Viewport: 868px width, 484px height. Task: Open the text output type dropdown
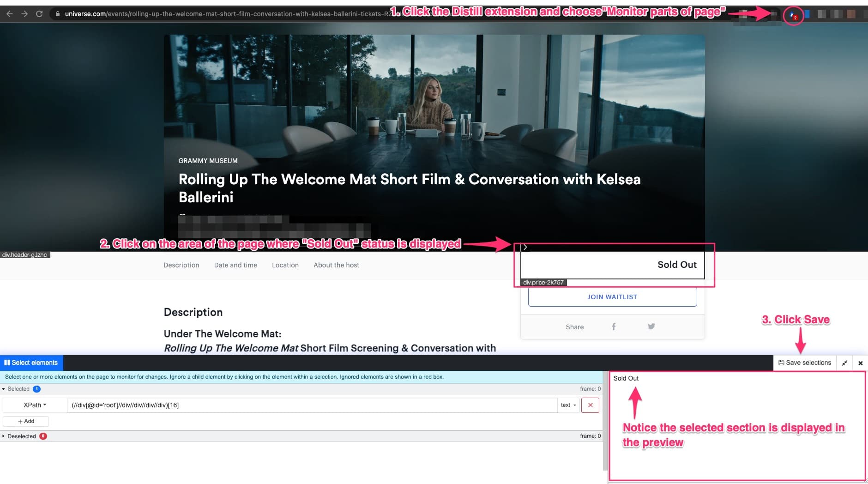click(x=568, y=405)
